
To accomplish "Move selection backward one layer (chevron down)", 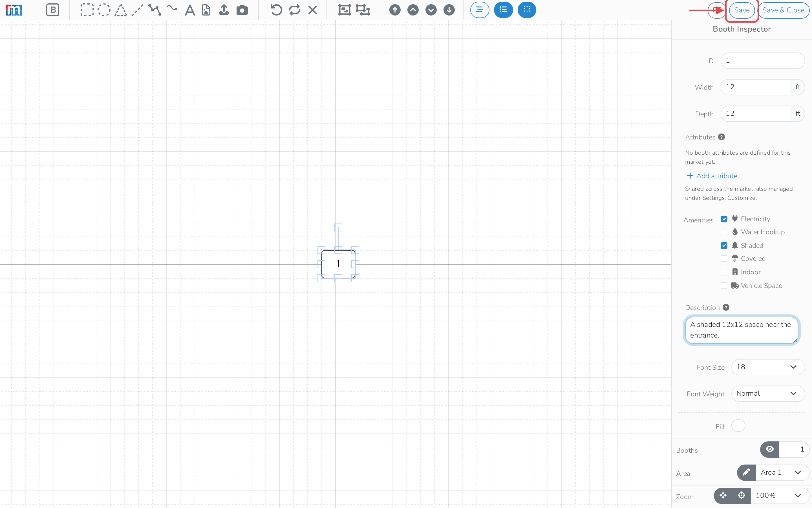I will tap(431, 10).
